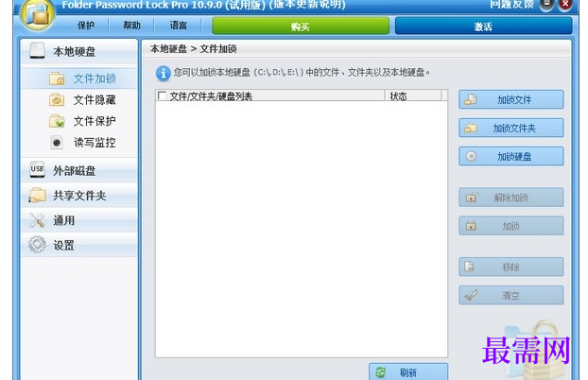Click the document icon on 移除
Image resolution: width=588 pixels, height=380 pixels.
(x=470, y=267)
